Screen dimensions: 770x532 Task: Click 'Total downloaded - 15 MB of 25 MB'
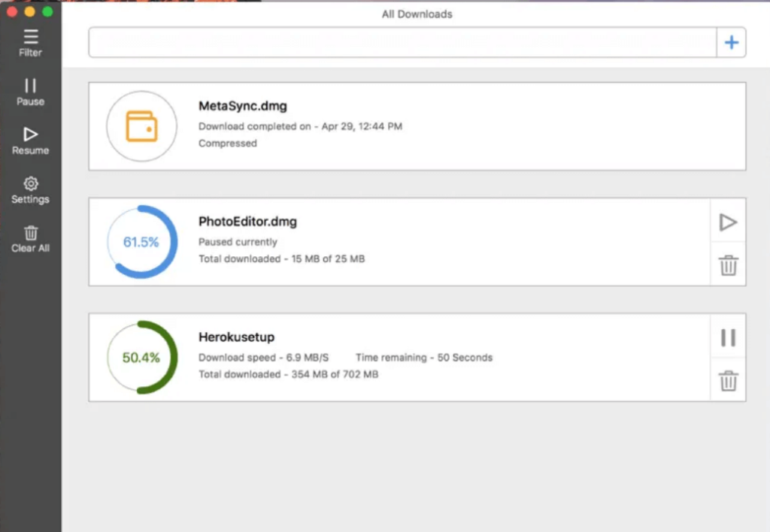tap(281, 258)
